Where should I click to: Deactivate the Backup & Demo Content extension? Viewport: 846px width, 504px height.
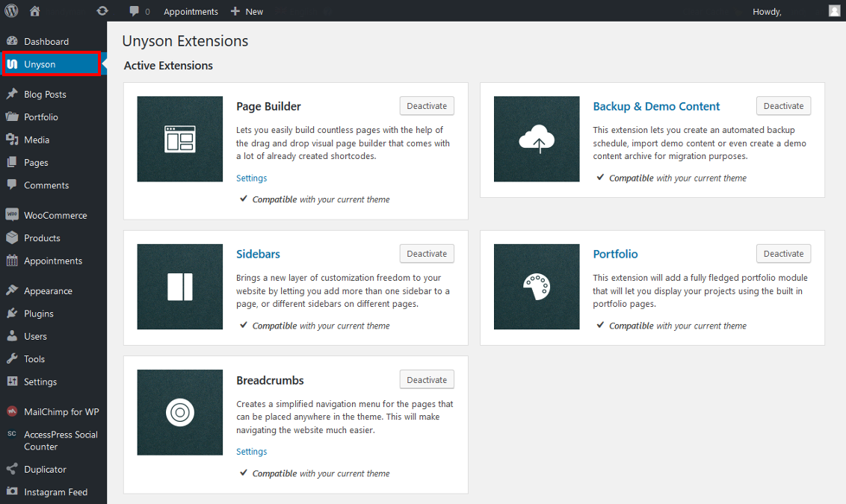783,106
